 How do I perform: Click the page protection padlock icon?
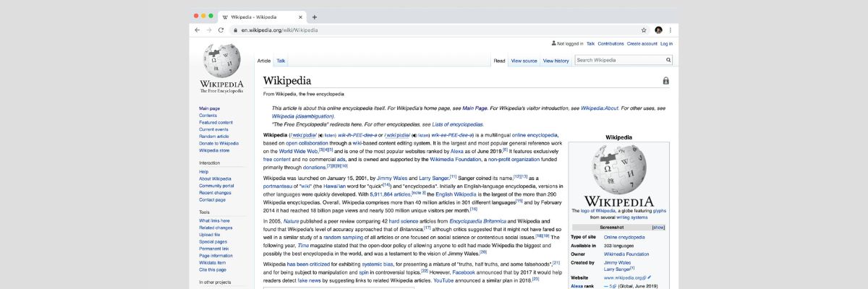pyautogui.click(x=665, y=81)
